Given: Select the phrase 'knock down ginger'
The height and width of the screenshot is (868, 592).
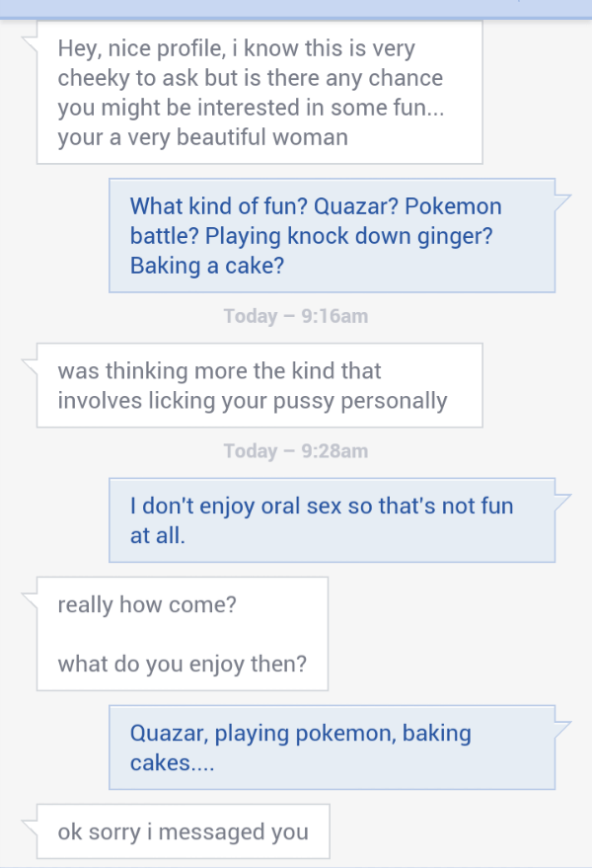Looking at the screenshot, I should click(365, 236).
